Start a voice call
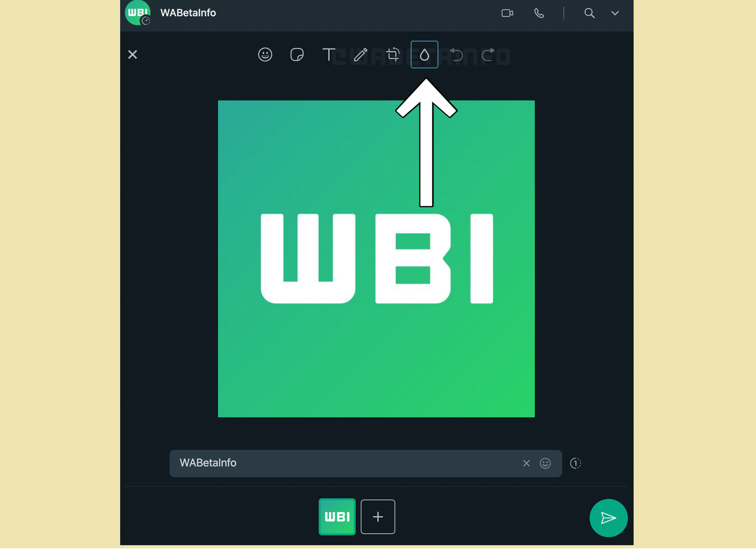756x549 pixels. pos(539,13)
